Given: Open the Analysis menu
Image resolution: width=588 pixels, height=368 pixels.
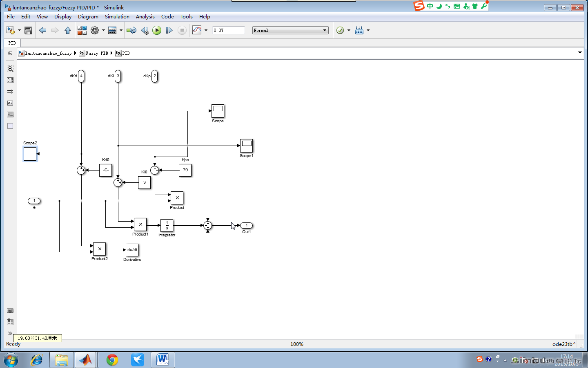Looking at the screenshot, I should pyautogui.click(x=145, y=17).
